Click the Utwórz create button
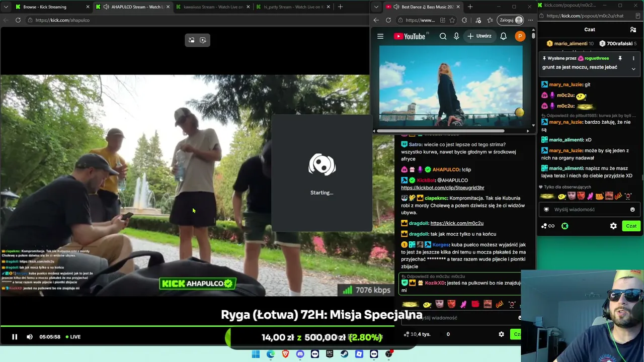This screenshot has width=644, height=362. coord(479,36)
